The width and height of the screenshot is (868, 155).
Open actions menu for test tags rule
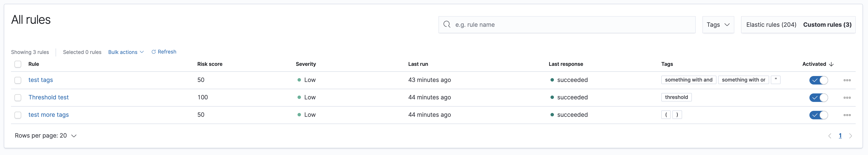coord(847,80)
